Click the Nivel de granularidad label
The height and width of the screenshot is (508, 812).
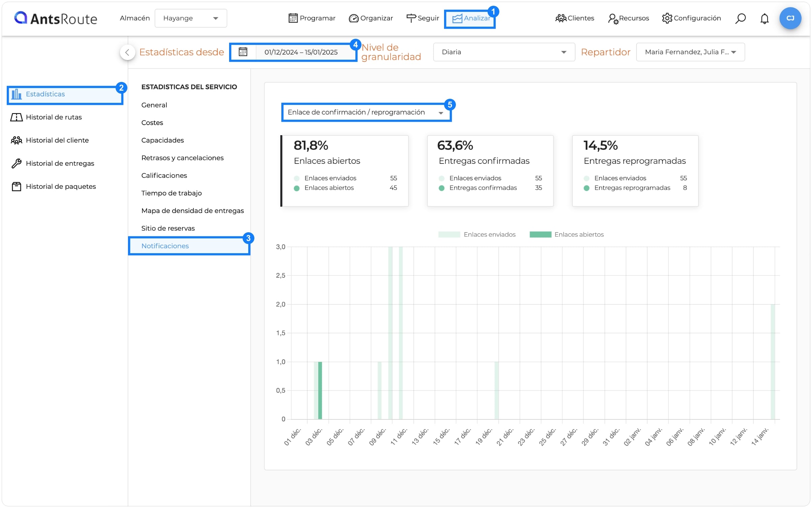tap(391, 52)
